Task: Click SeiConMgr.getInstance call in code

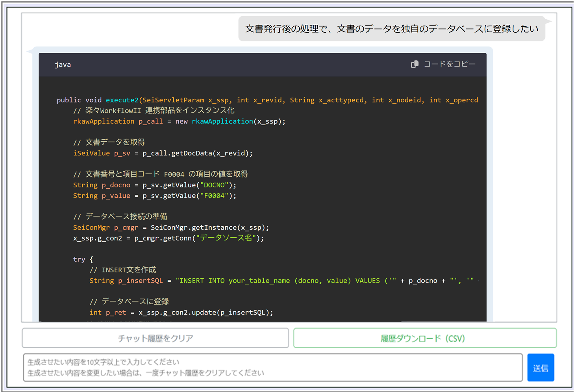Action: 209,227
